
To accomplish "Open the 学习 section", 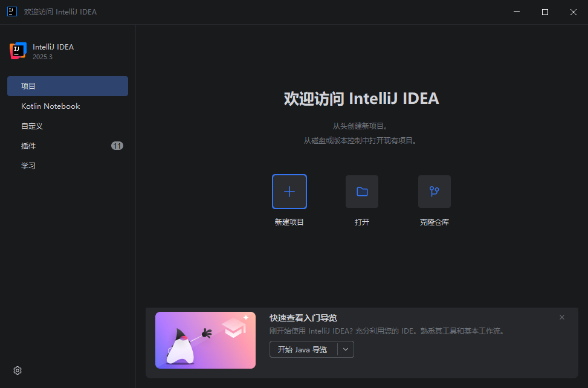I will pos(28,166).
